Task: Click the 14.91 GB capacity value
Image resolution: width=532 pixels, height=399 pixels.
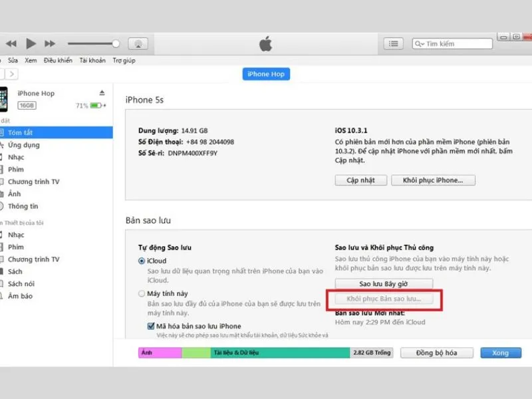Action: point(194,130)
